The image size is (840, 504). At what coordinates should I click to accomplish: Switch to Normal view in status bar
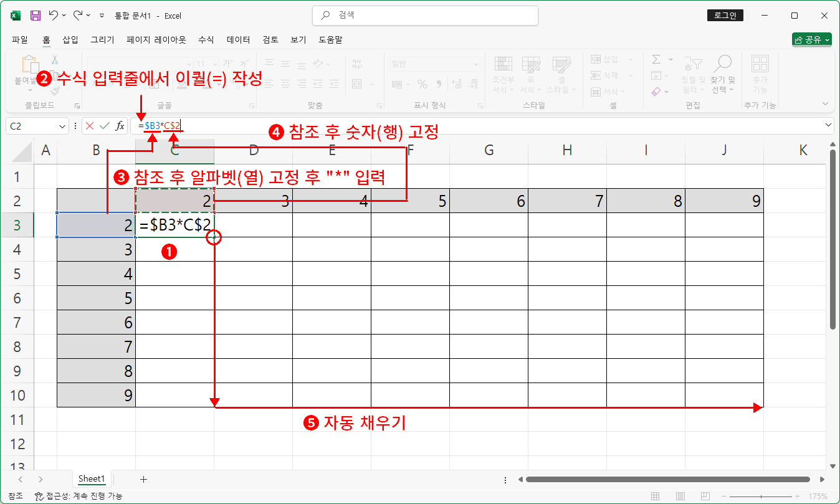(656, 497)
